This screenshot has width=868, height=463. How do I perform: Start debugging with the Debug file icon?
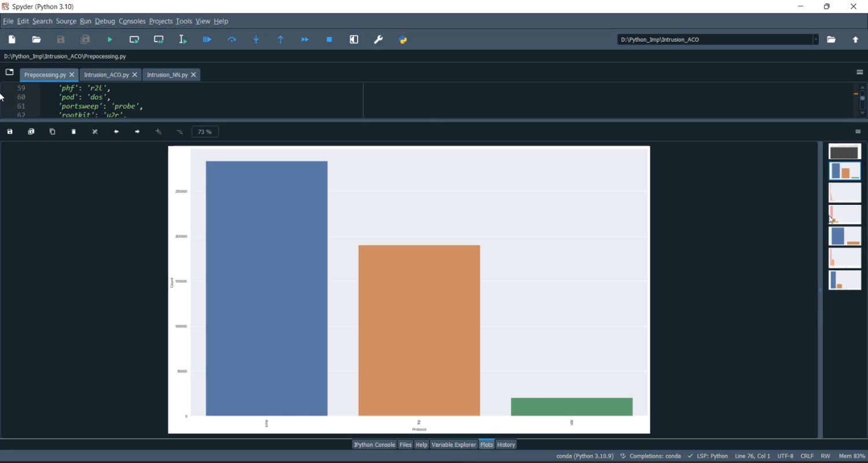tap(207, 40)
